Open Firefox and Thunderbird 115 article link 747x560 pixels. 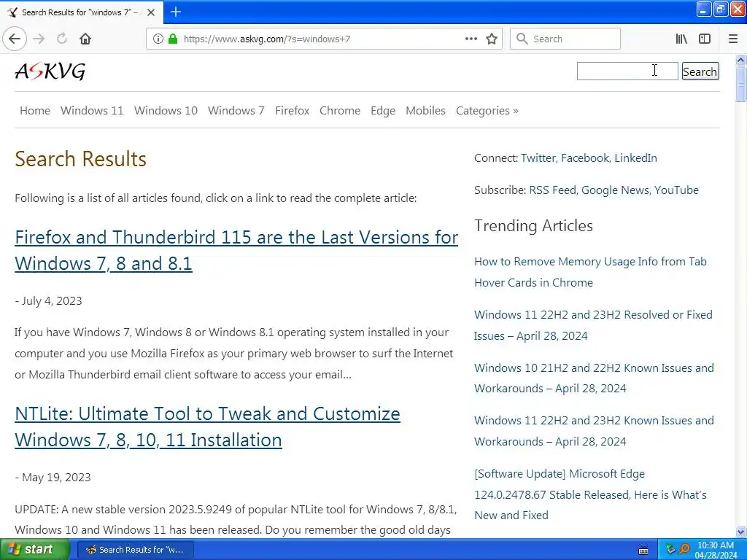pyautogui.click(x=236, y=250)
